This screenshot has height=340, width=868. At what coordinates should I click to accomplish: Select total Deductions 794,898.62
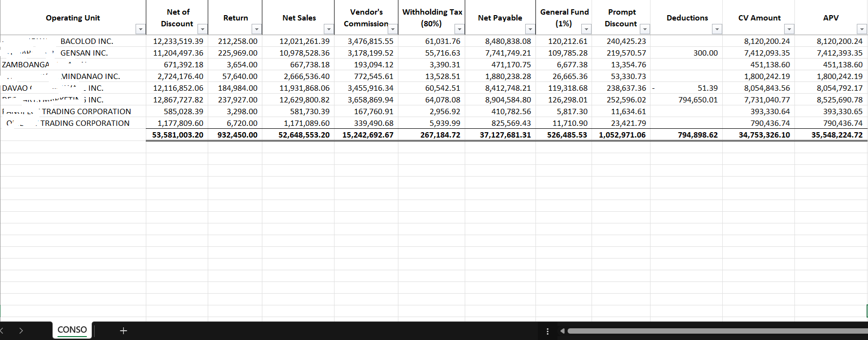pos(698,135)
